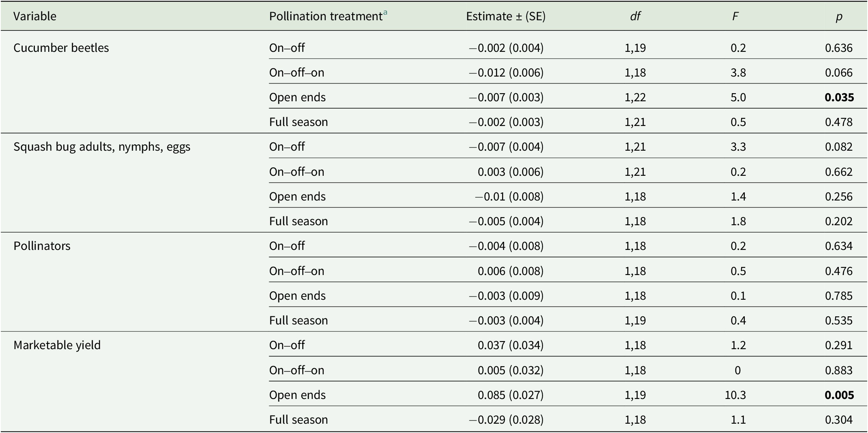Click 'Squash bug adults, nymphs, eggs' label
Viewport: 868px width, 433px height.
(x=102, y=147)
